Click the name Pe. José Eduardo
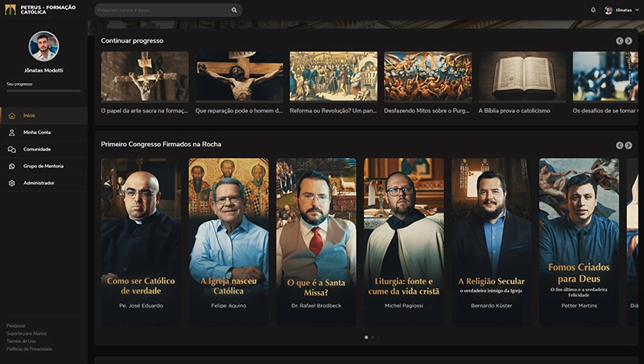Screen dimensions: 644x364 point(141,306)
